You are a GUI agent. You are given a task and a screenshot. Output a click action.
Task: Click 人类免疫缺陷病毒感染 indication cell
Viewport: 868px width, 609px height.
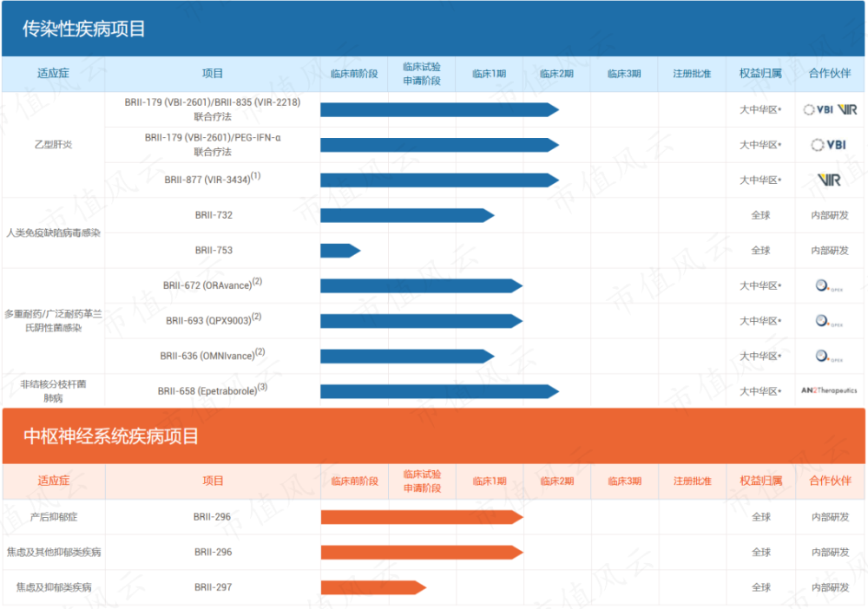53,232
